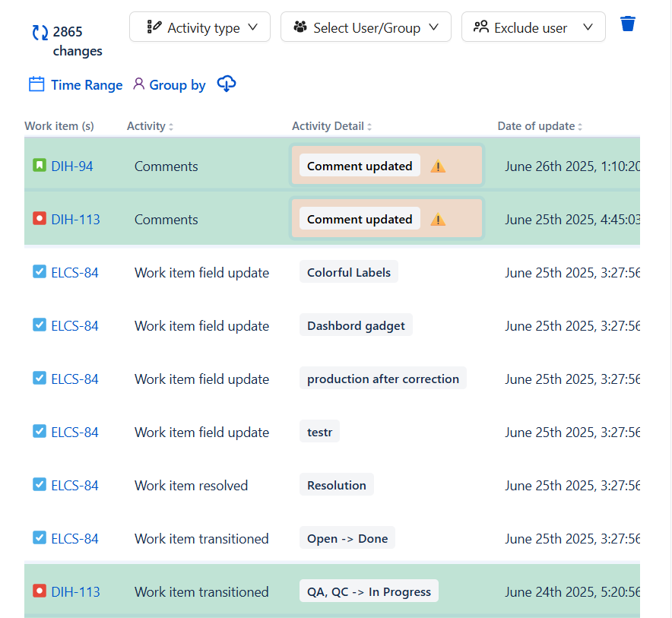This screenshot has height=618, width=672.
Task: Expand the Select User/Group dropdown
Action: [366, 27]
